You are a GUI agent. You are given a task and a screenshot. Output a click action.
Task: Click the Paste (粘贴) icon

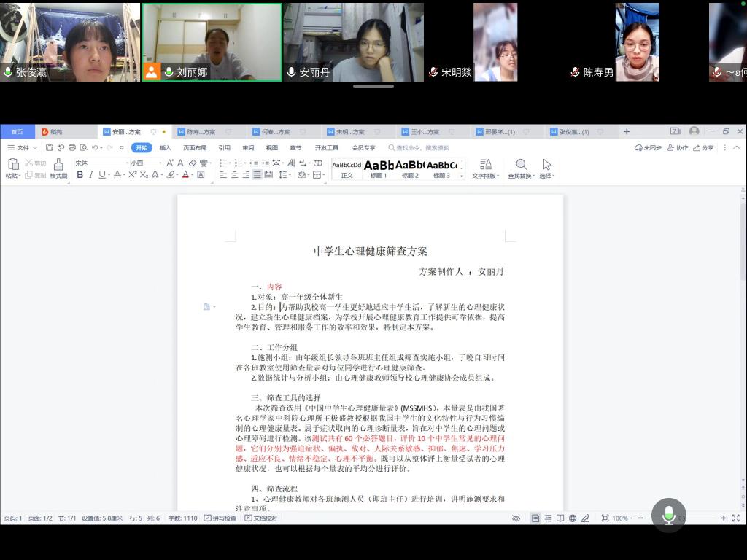click(x=12, y=168)
